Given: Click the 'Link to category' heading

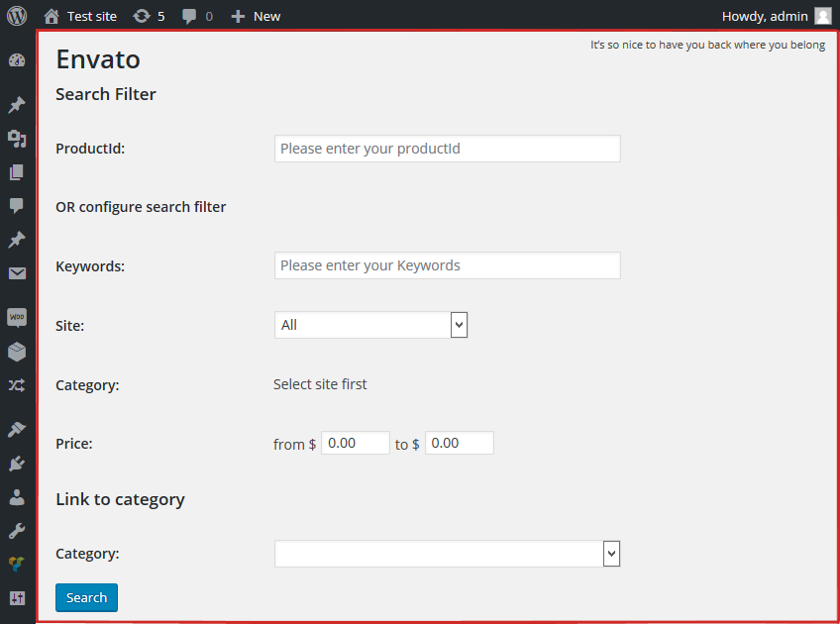Looking at the screenshot, I should tap(120, 499).
